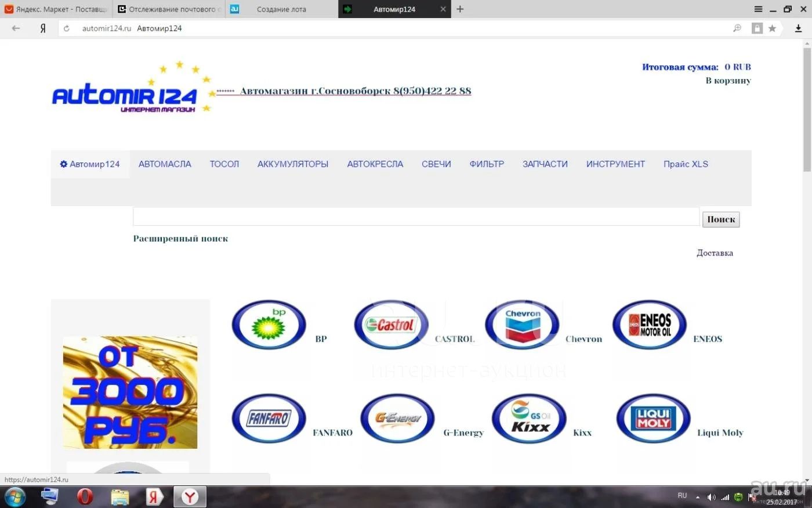Focus the site search input field
The height and width of the screenshot is (508, 812).
(x=416, y=216)
